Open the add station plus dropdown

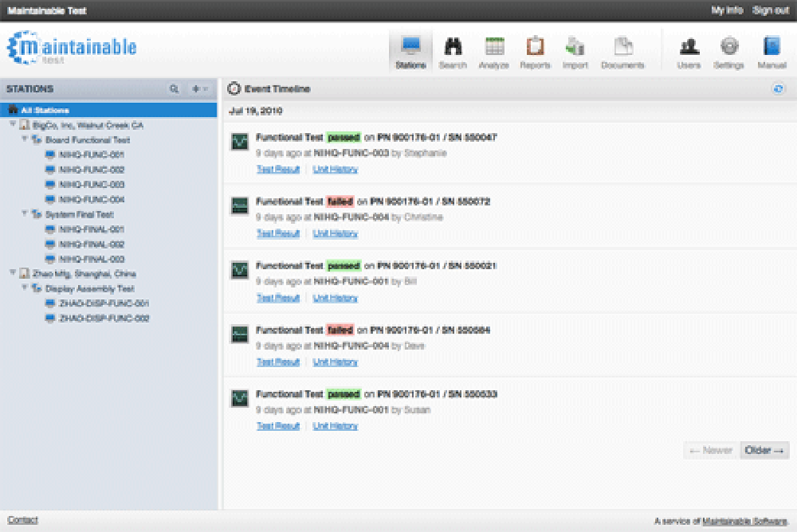tap(199, 89)
